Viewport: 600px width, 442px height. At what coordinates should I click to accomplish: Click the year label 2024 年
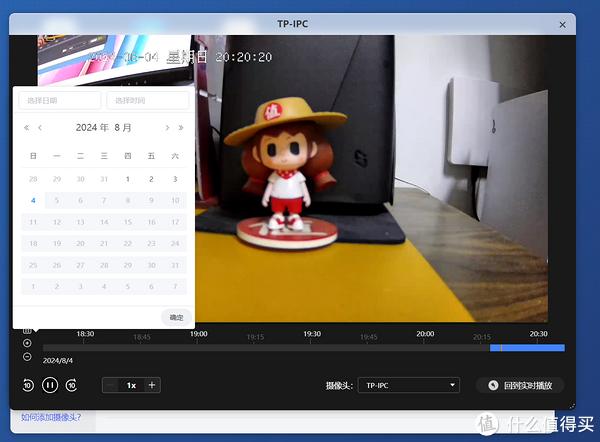click(92, 127)
